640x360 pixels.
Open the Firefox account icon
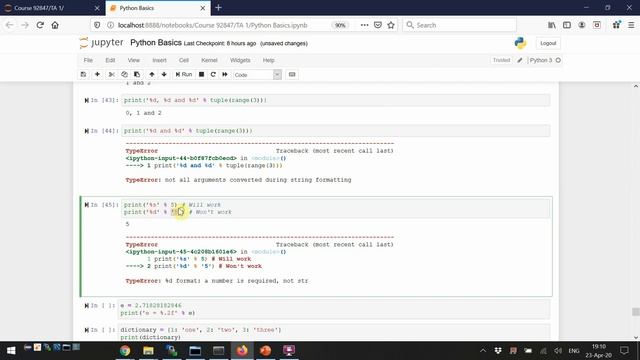[x=582, y=25]
